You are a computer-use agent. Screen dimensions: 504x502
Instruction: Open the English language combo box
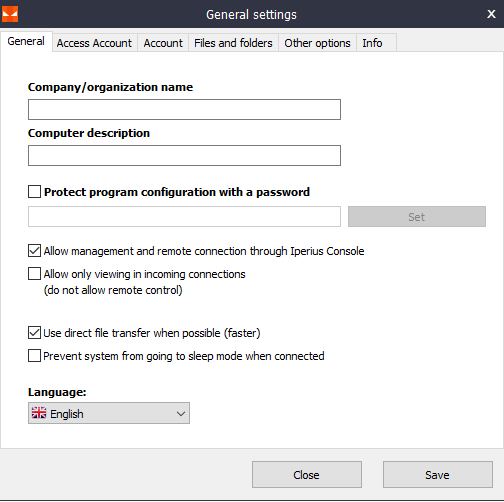pyautogui.click(x=109, y=413)
